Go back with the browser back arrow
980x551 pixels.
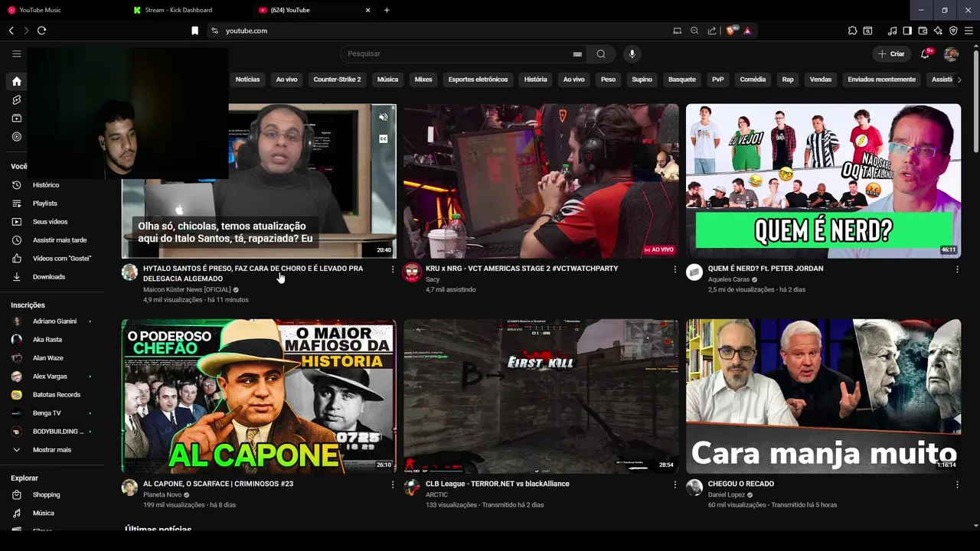click(x=11, y=31)
